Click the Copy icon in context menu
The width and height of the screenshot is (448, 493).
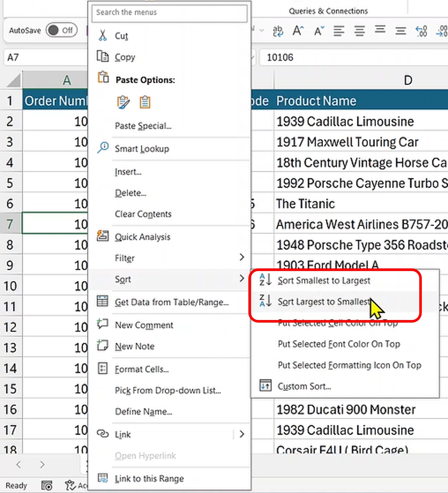pos(103,56)
